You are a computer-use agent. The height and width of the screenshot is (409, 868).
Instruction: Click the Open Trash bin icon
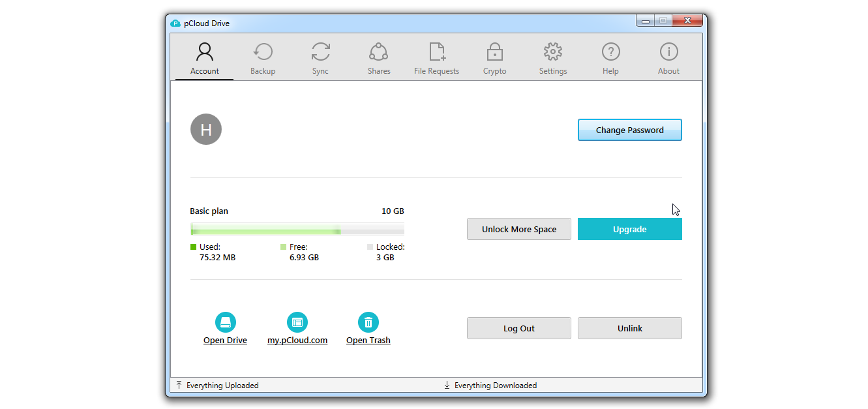(368, 322)
